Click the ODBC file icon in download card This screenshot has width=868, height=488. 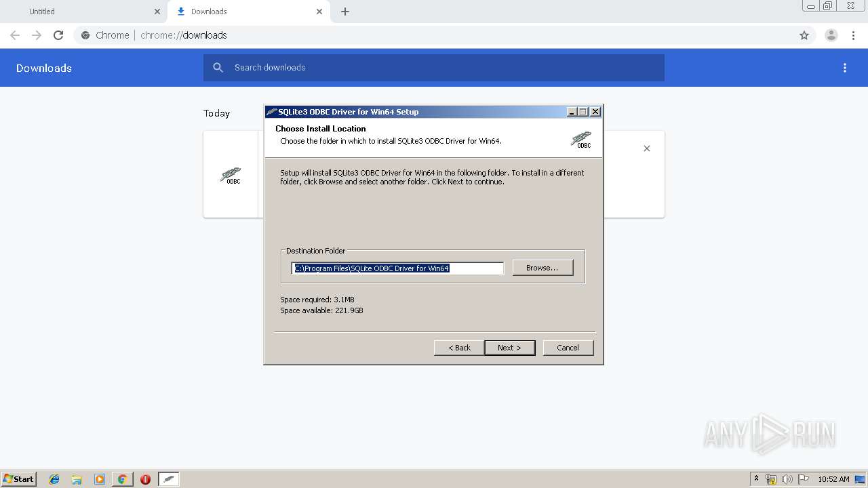pyautogui.click(x=231, y=176)
